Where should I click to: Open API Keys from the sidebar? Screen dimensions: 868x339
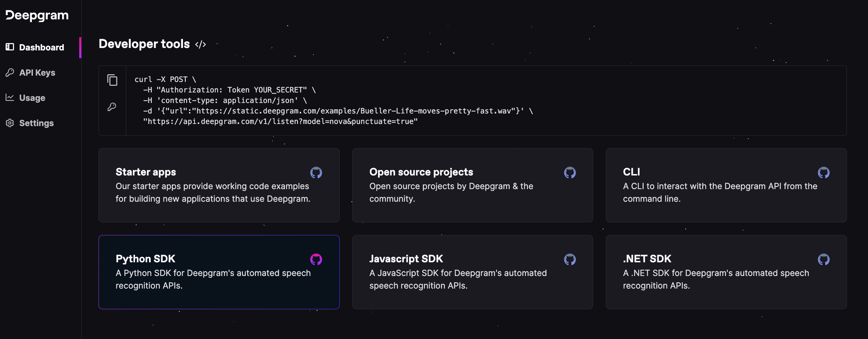click(x=37, y=72)
